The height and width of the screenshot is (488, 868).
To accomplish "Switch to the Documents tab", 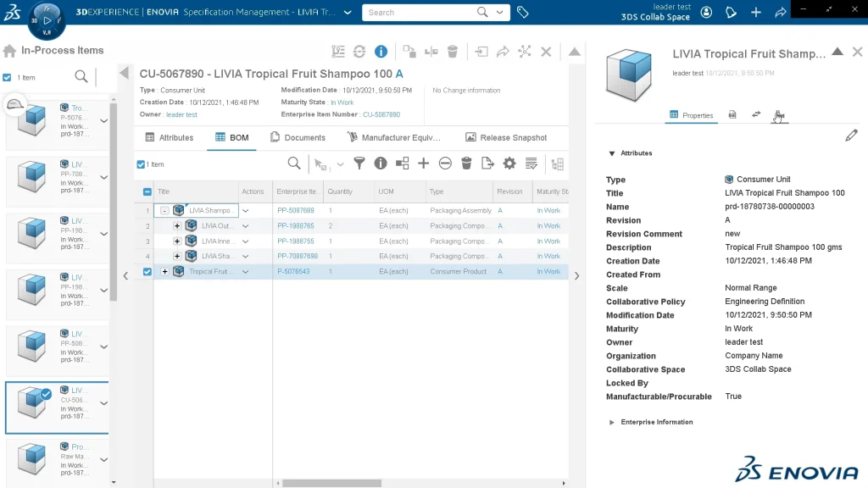I will (298, 137).
